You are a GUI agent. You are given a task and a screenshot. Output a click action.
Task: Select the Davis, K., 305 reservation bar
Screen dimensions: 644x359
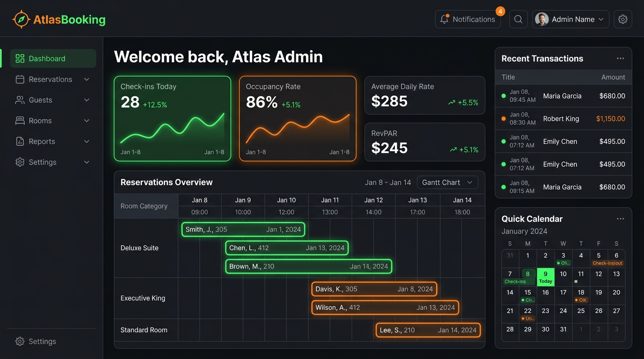point(374,289)
